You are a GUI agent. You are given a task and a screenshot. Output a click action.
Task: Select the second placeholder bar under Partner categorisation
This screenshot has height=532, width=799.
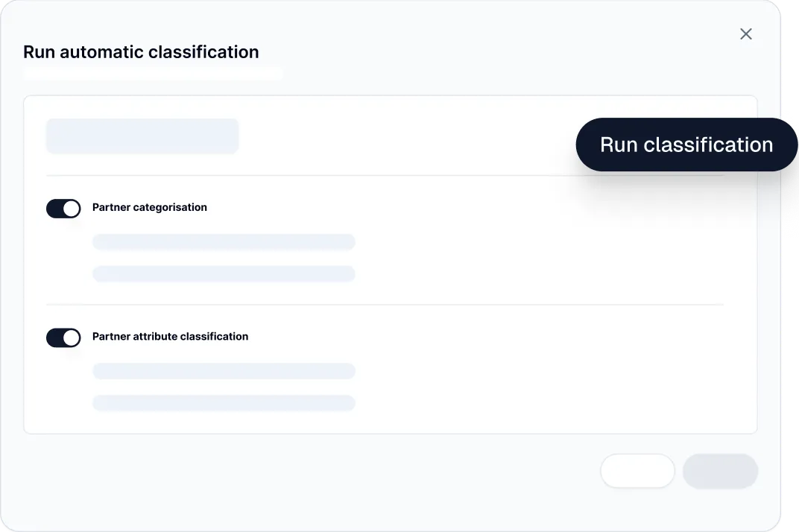click(x=224, y=273)
